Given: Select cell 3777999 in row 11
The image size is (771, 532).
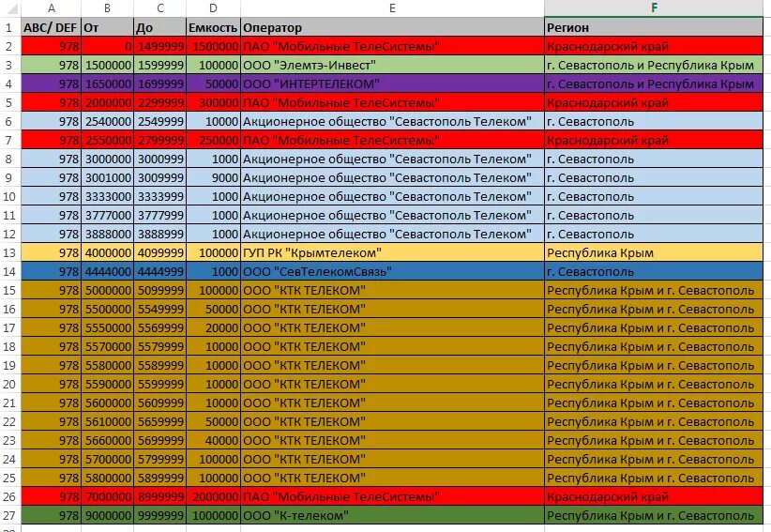Looking at the screenshot, I should (x=159, y=215).
